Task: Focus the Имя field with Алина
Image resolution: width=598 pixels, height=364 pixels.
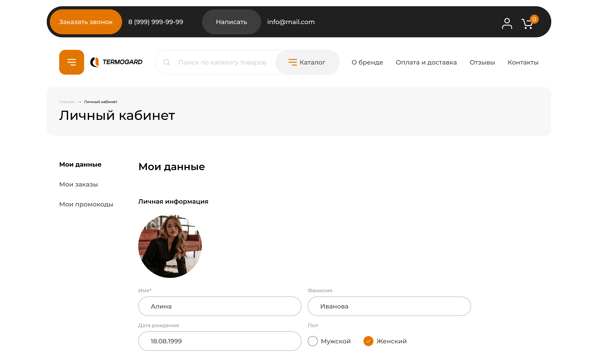Action: (220, 306)
